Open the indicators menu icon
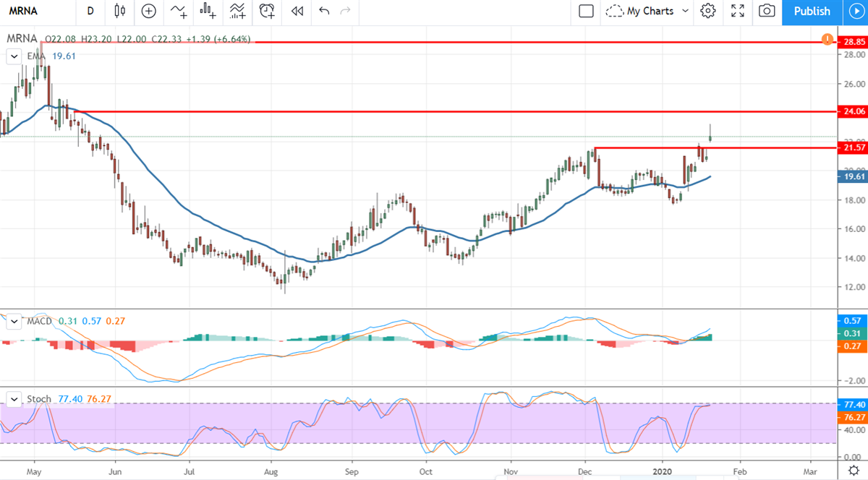 pyautogui.click(x=178, y=11)
